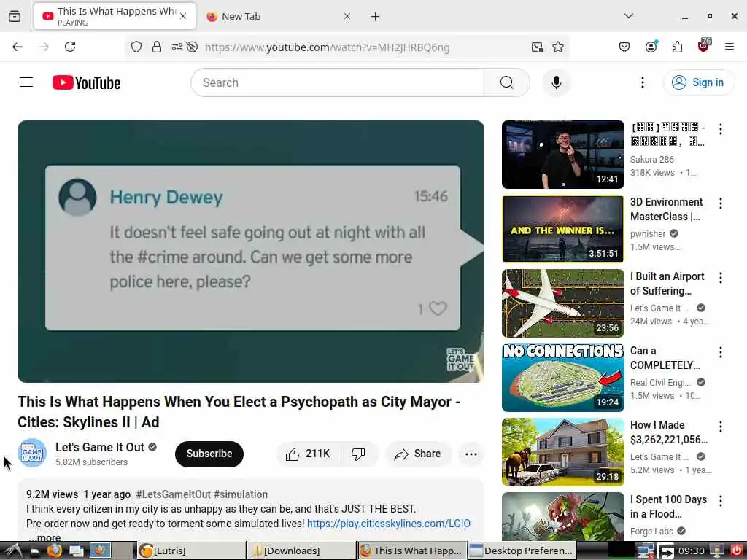Image resolution: width=747 pixels, height=560 pixels.
Task: Select the playing YouTube video tab
Action: (x=115, y=16)
